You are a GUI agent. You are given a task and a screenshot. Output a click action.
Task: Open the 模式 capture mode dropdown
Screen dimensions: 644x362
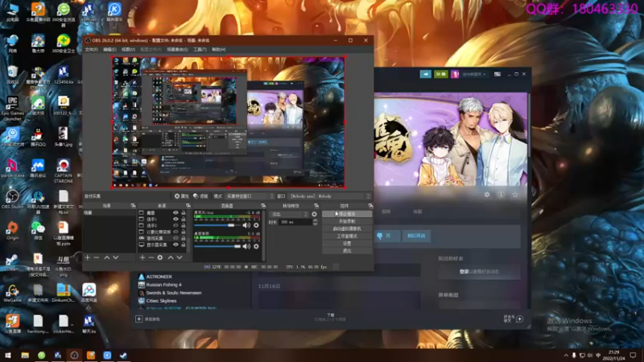250,196
